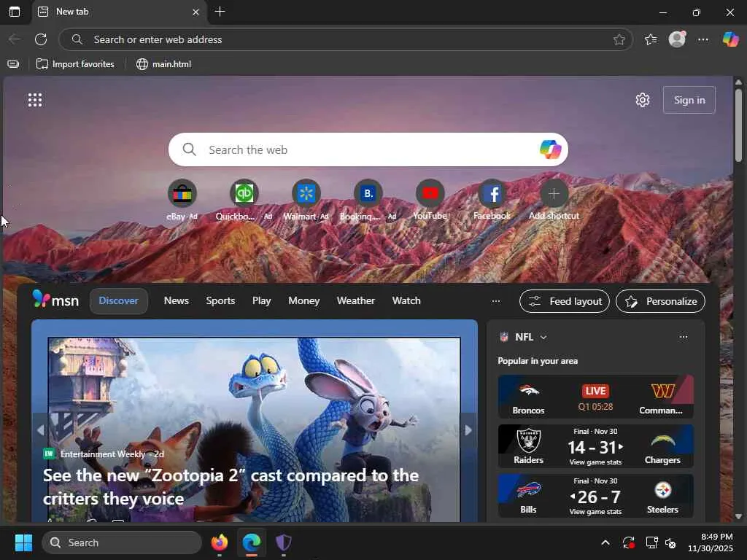Open the app launcher grid icon
The width and height of the screenshot is (747, 560).
pyautogui.click(x=35, y=100)
